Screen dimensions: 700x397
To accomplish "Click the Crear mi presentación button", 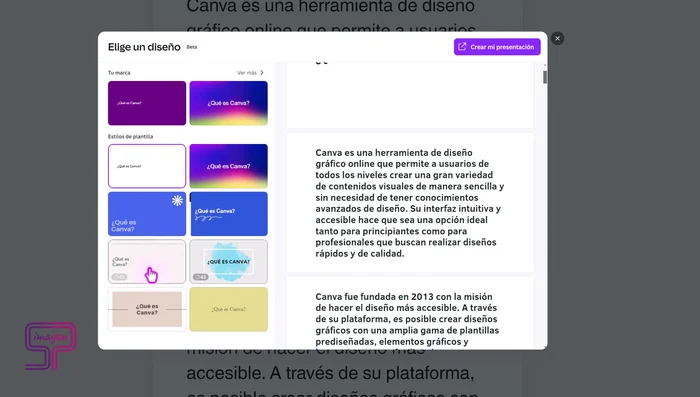I will click(497, 47).
